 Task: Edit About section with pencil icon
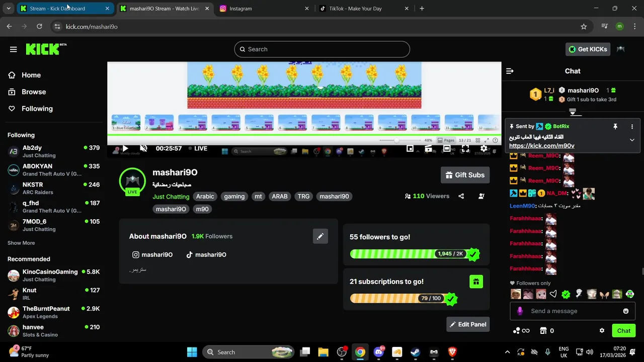pos(320,236)
